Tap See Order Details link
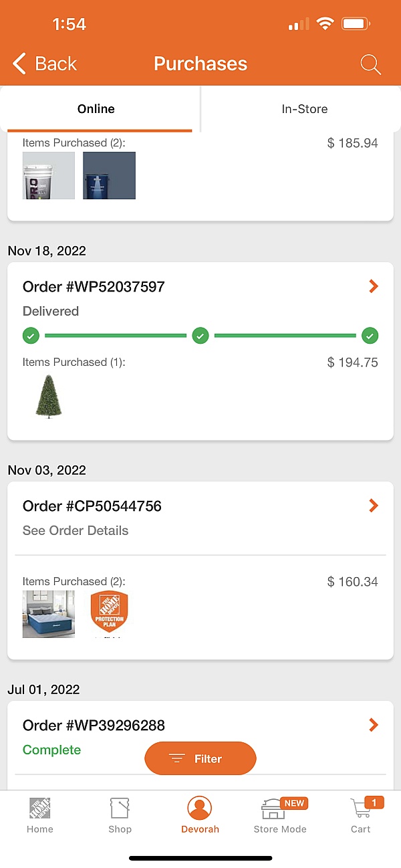Image resolution: width=401 pixels, height=868 pixels. 76,531
